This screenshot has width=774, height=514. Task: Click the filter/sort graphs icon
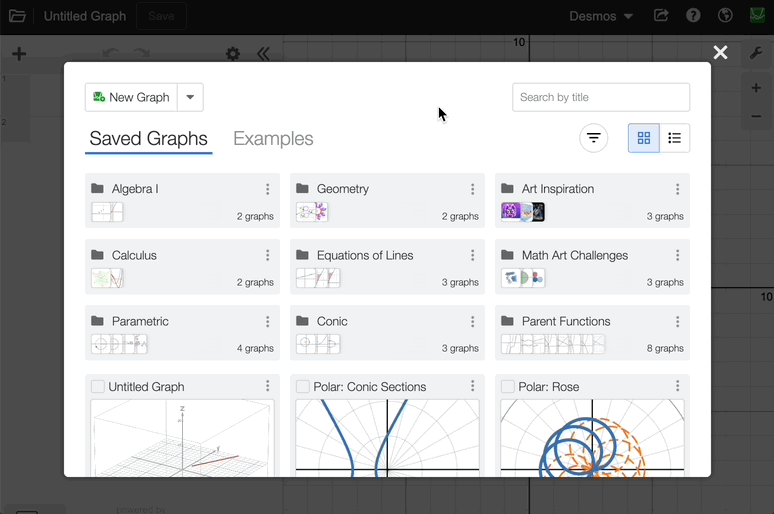(594, 138)
